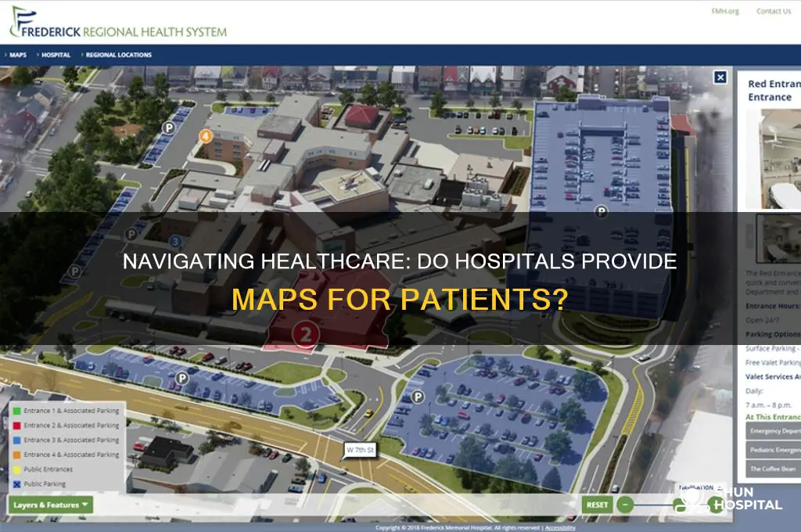
Task: Click the red Entrance 2 legend swatch
Action: pyautogui.click(x=17, y=426)
